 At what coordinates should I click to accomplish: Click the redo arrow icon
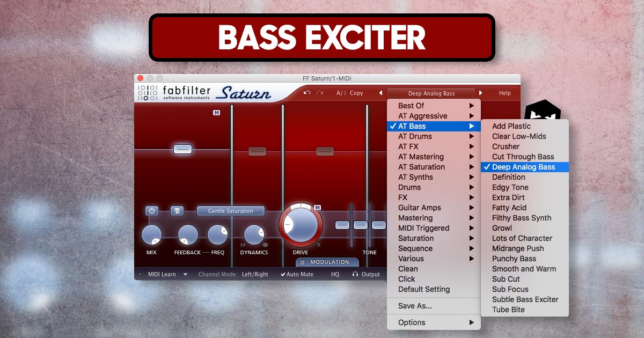320,93
